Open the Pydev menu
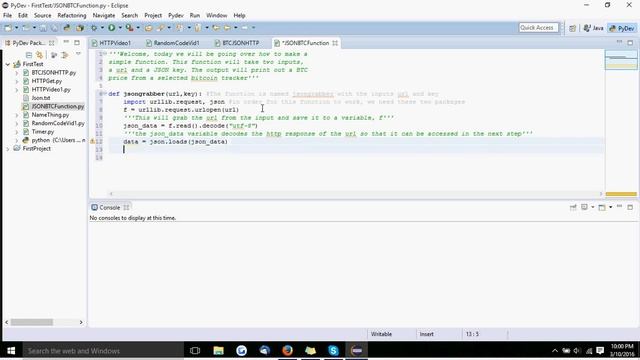 pyautogui.click(x=176, y=16)
